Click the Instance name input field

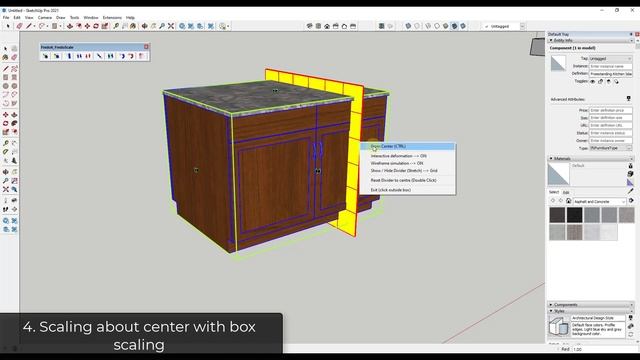point(611,66)
